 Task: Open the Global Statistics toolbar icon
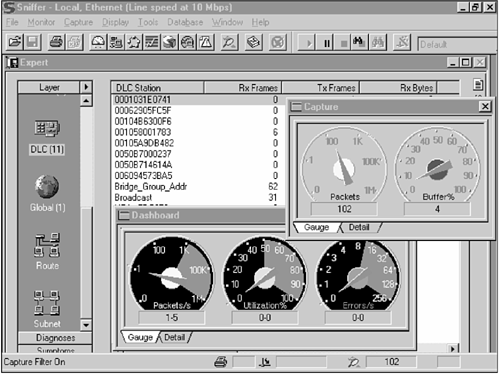[206, 42]
